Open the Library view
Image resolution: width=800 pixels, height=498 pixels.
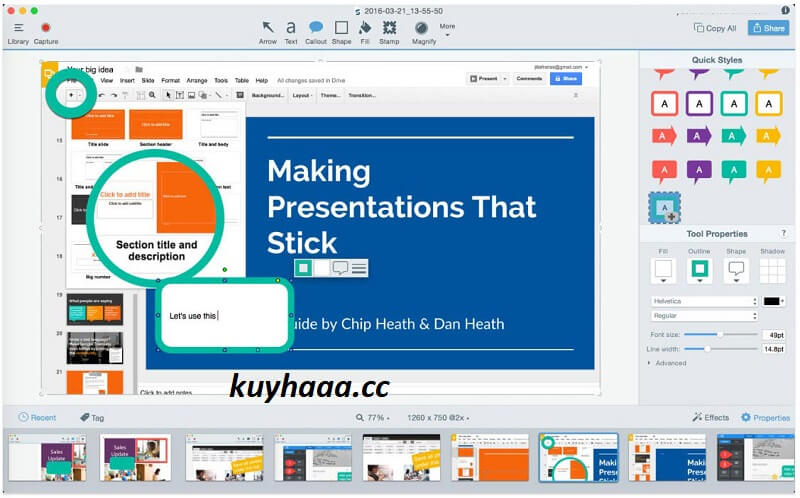click(18, 33)
